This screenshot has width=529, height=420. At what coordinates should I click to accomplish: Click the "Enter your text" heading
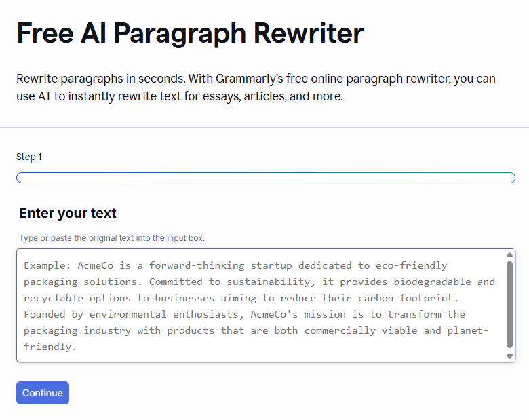tap(68, 213)
